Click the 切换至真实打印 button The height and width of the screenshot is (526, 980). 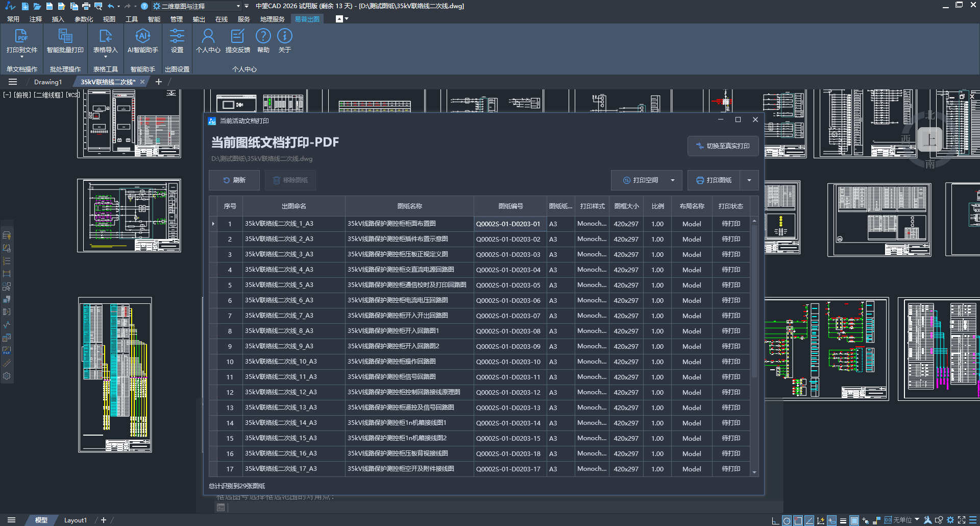(723, 146)
